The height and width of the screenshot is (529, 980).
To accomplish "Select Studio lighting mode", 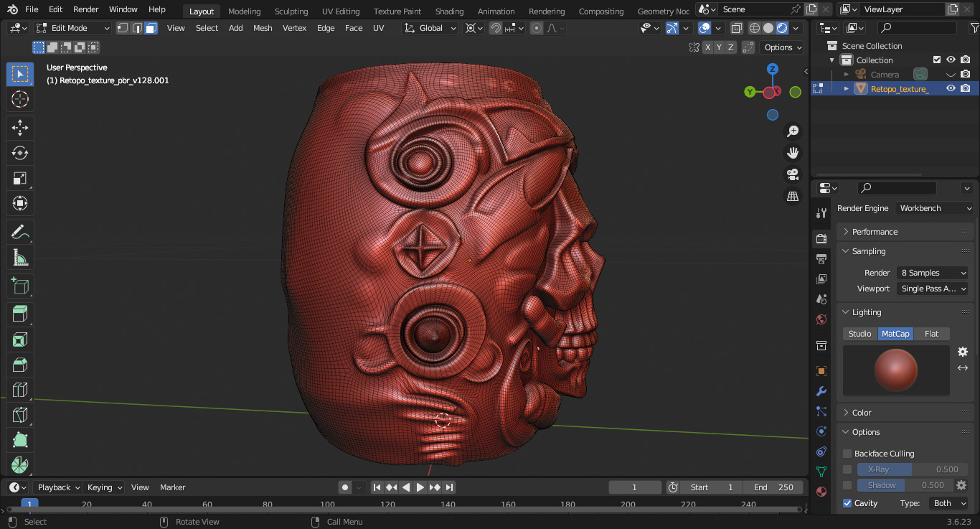I will pyautogui.click(x=860, y=334).
